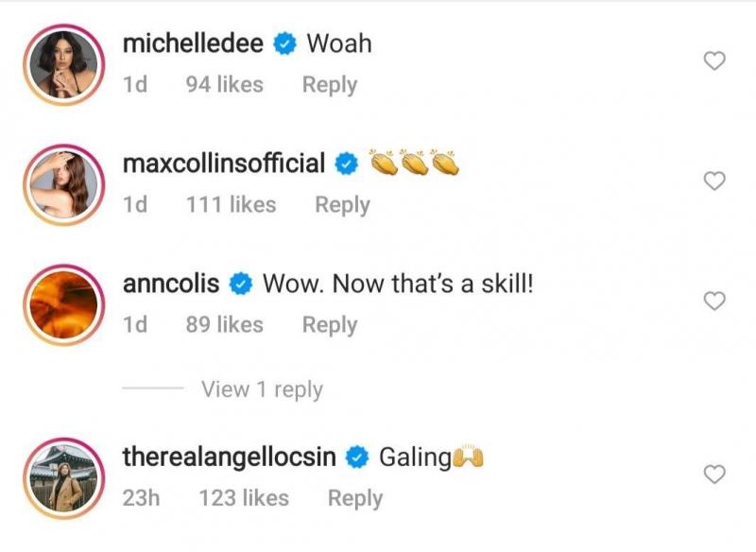This screenshot has width=756, height=552.
Task: Heart therealangellocsin's "Galing" comment
Action: 716,474
